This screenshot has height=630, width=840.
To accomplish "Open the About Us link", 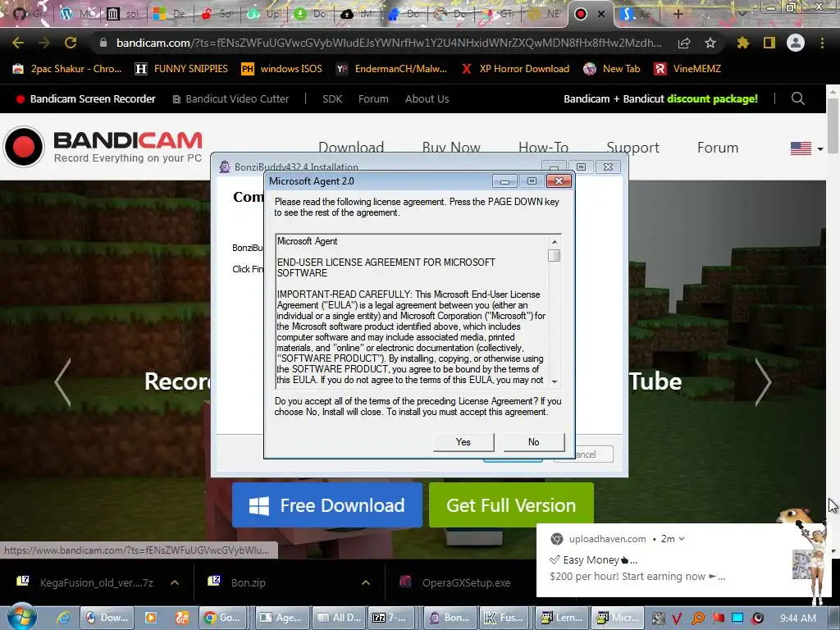I will (427, 98).
